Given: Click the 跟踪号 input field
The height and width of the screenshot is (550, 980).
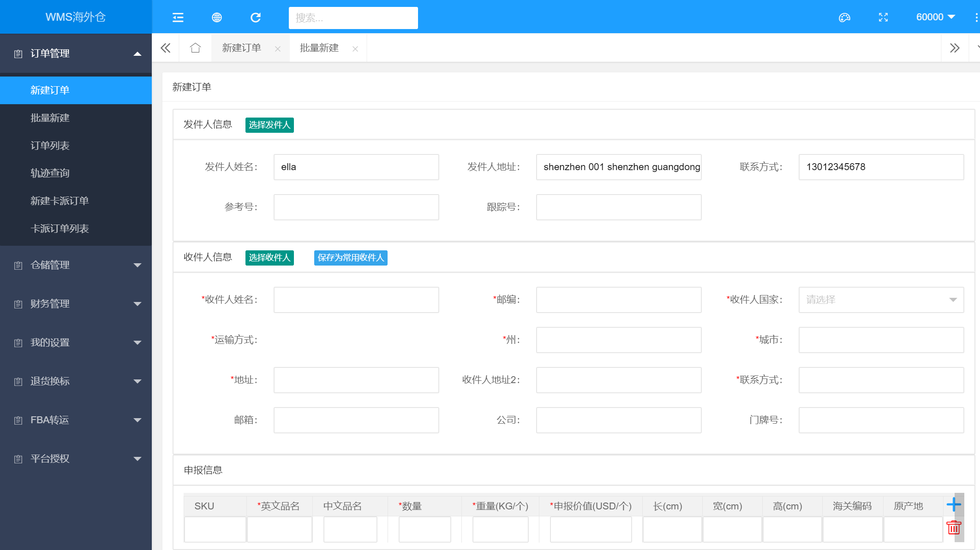Looking at the screenshot, I should (x=619, y=207).
